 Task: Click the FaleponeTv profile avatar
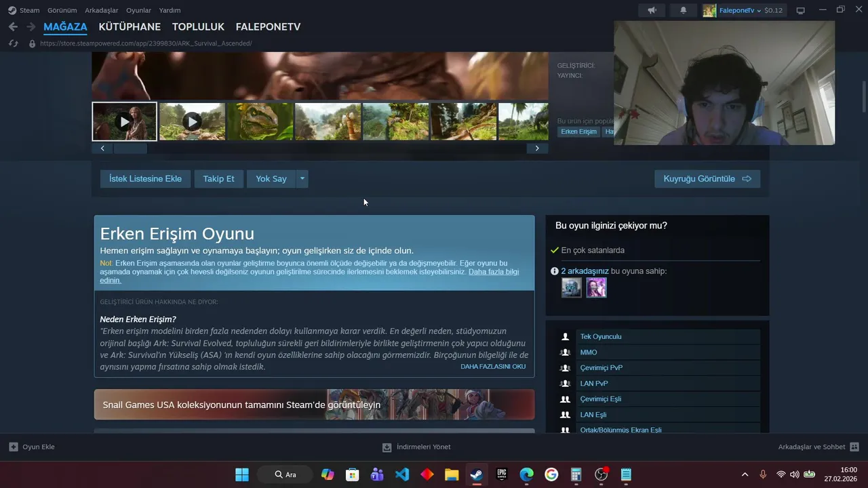(709, 10)
